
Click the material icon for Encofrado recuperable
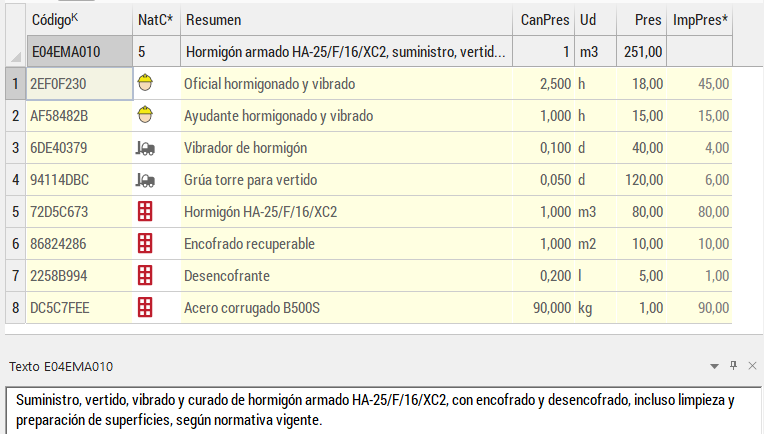[144, 244]
